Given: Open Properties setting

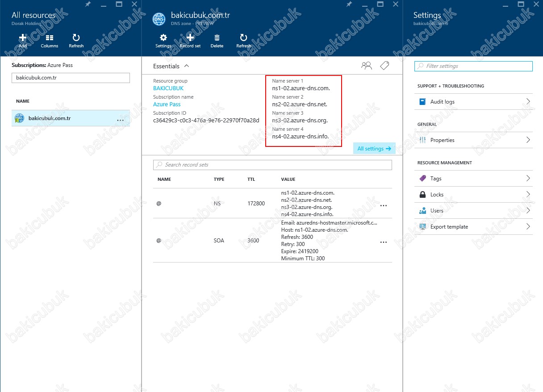Looking at the screenshot, I should (473, 140).
